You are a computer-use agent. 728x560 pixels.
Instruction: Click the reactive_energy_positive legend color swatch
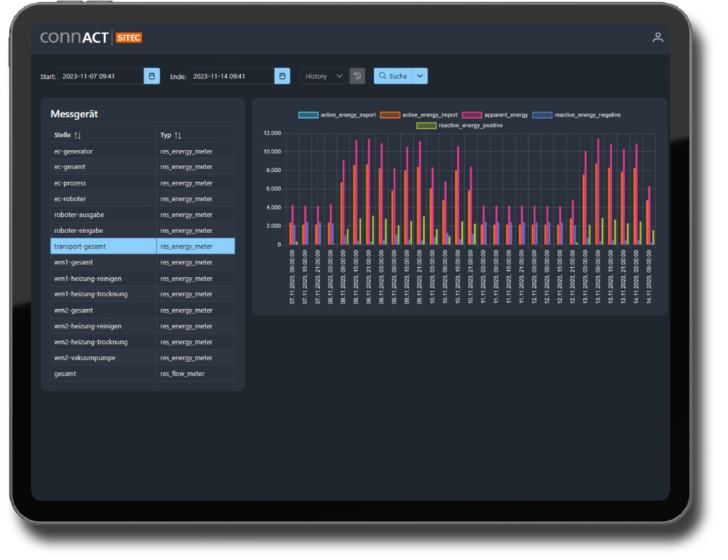click(427, 126)
